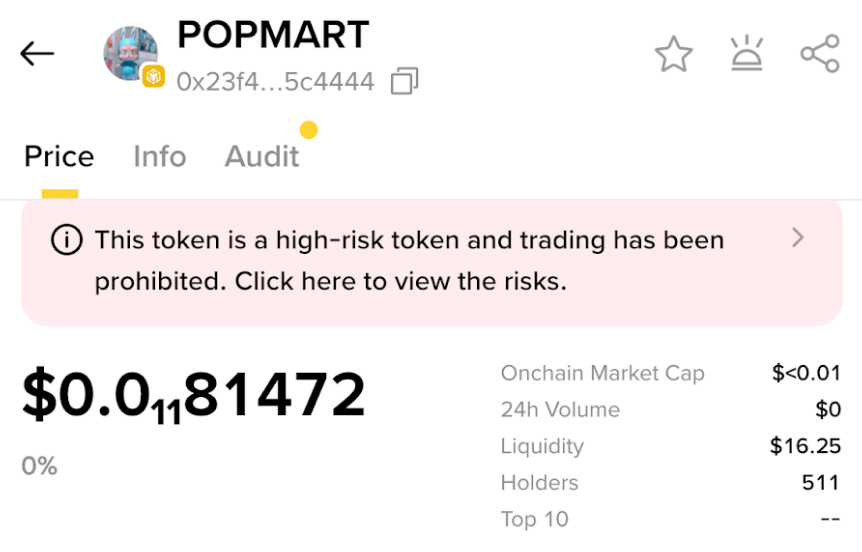Open the Audit tab
862x552 pixels.
[261, 157]
